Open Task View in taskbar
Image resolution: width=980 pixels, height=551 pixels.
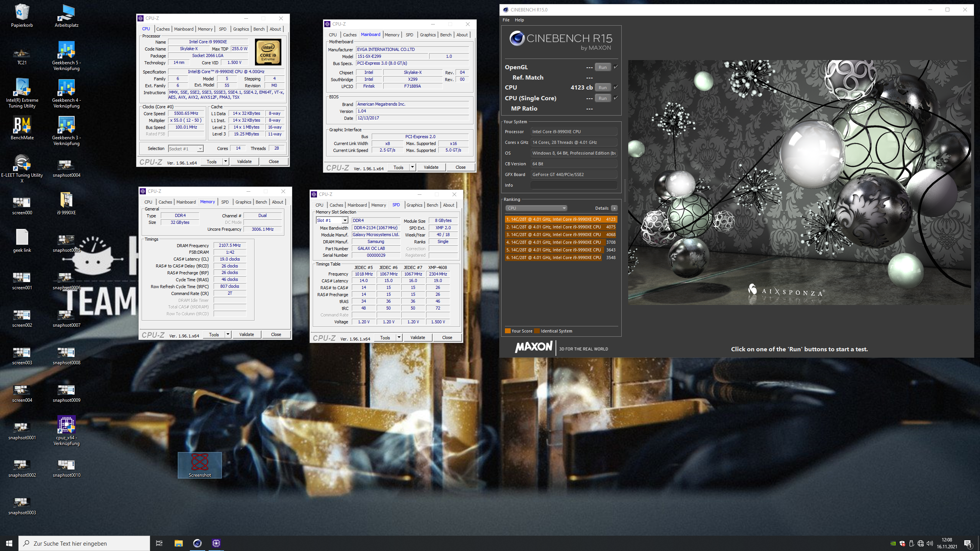click(x=159, y=543)
